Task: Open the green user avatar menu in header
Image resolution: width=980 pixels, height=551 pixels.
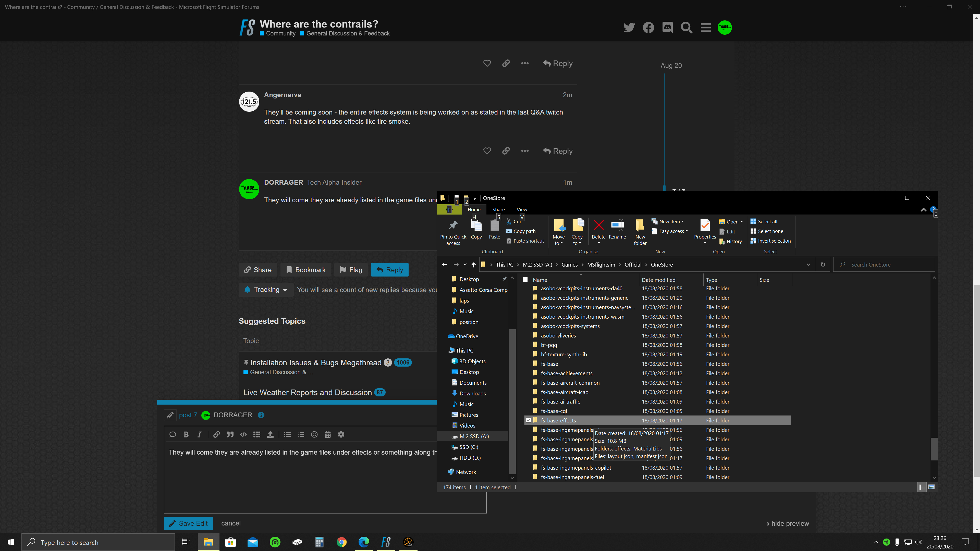Action: 724,27
